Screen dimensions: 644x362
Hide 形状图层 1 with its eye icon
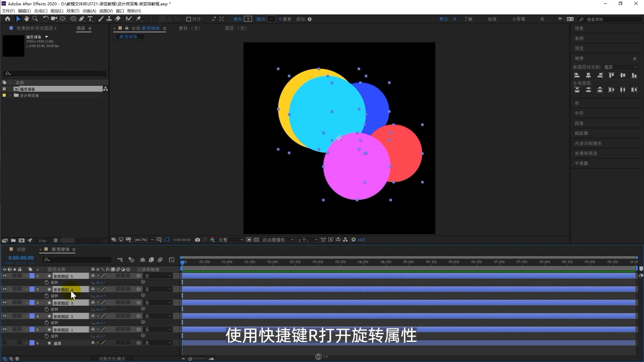point(5,329)
